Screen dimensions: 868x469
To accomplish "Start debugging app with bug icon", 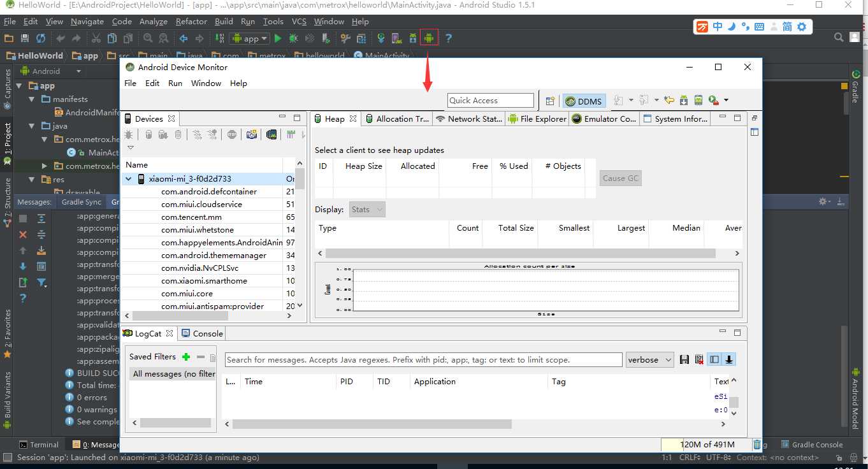I will (x=293, y=38).
